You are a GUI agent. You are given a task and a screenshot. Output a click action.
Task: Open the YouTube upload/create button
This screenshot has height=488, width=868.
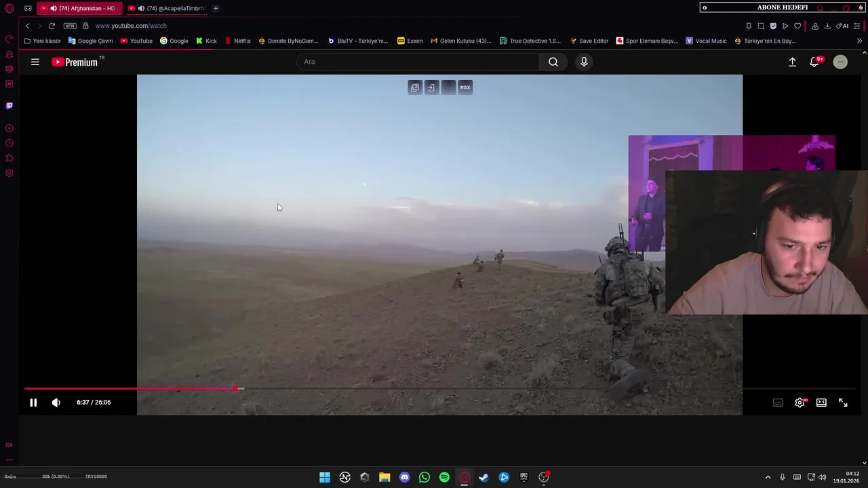[792, 62]
